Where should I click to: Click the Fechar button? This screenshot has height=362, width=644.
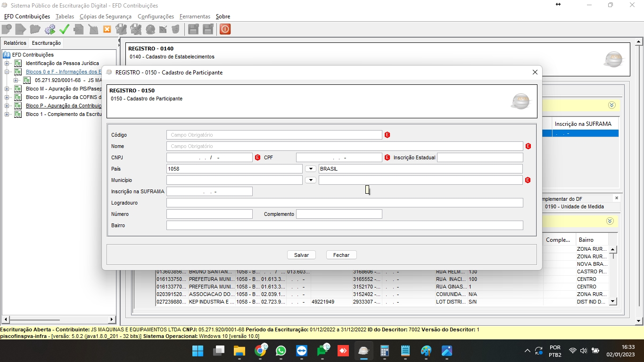341,255
